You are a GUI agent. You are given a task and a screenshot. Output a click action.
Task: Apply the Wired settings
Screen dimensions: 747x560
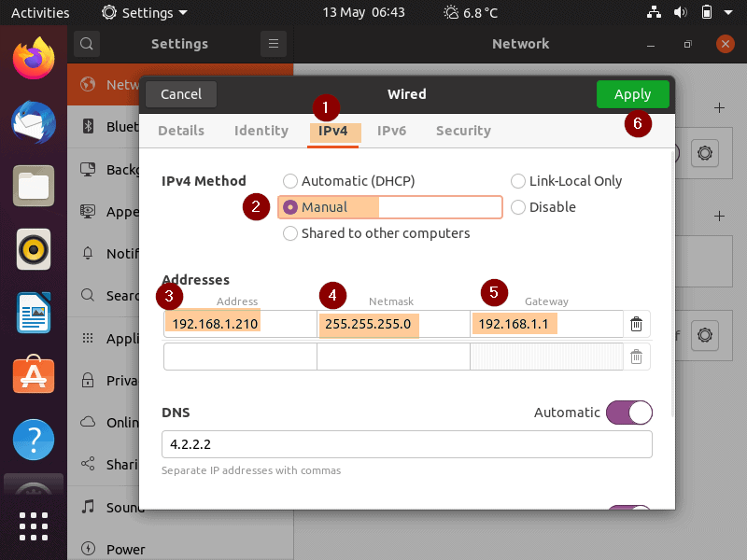tap(633, 94)
